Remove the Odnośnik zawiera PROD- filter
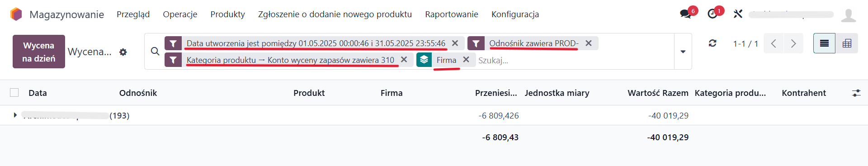This screenshot has width=868, height=166. 589,43
